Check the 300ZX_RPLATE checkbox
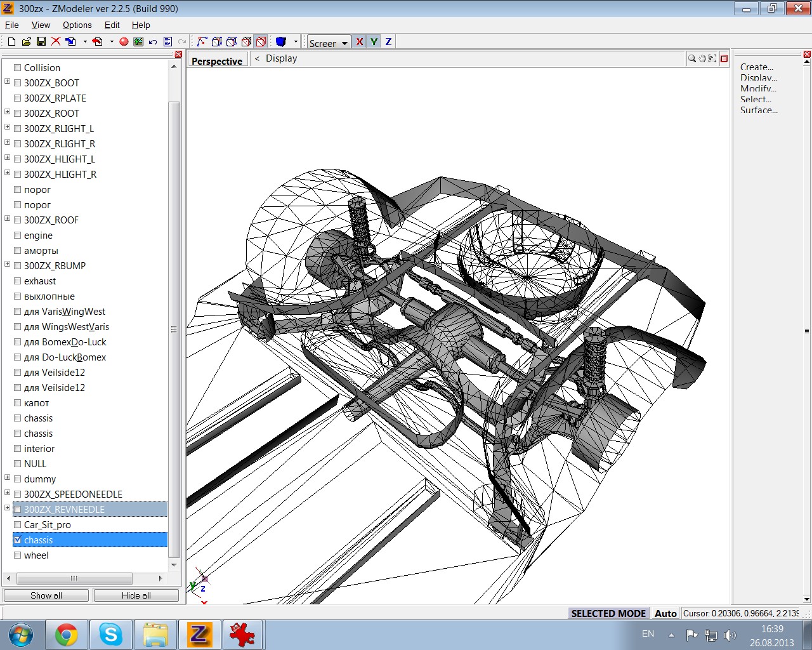Image resolution: width=812 pixels, height=650 pixels. coord(18,98)
